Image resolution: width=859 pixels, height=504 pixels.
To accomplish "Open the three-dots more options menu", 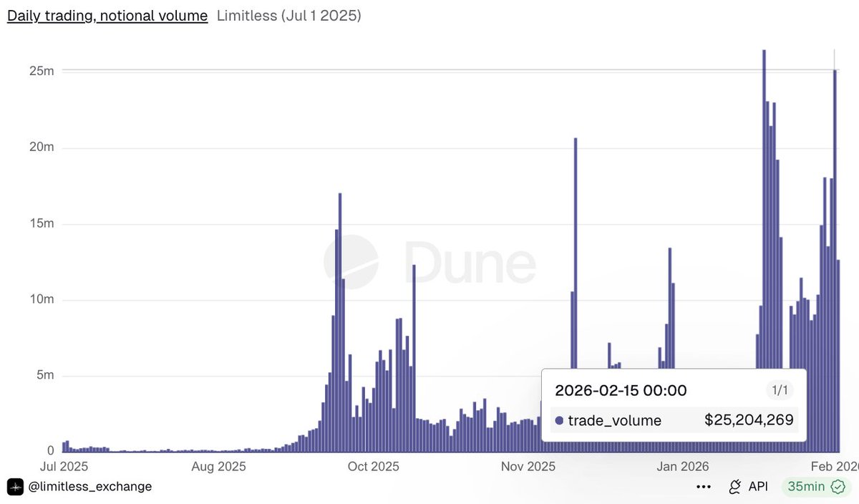I will pos(704,487).
